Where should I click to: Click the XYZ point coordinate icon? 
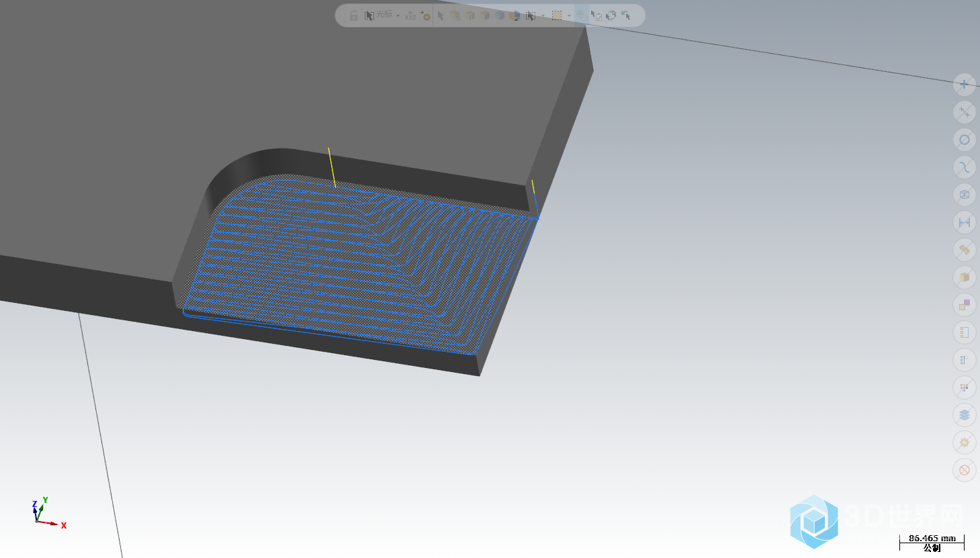[410, 15]
